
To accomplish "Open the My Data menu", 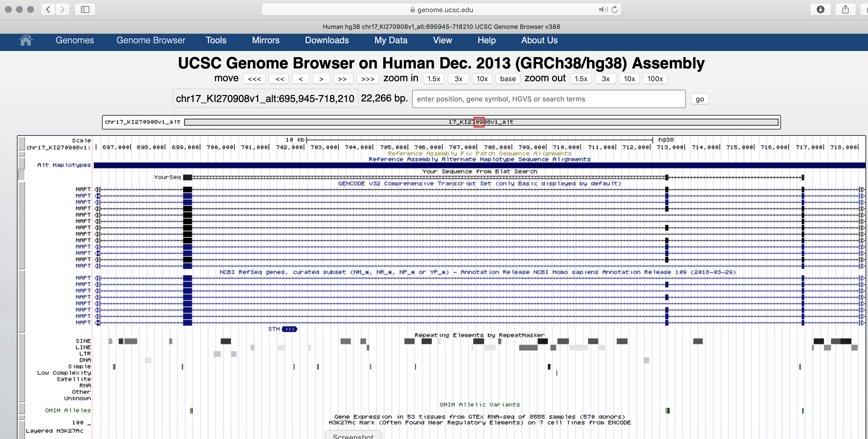I will click(390, 40).
